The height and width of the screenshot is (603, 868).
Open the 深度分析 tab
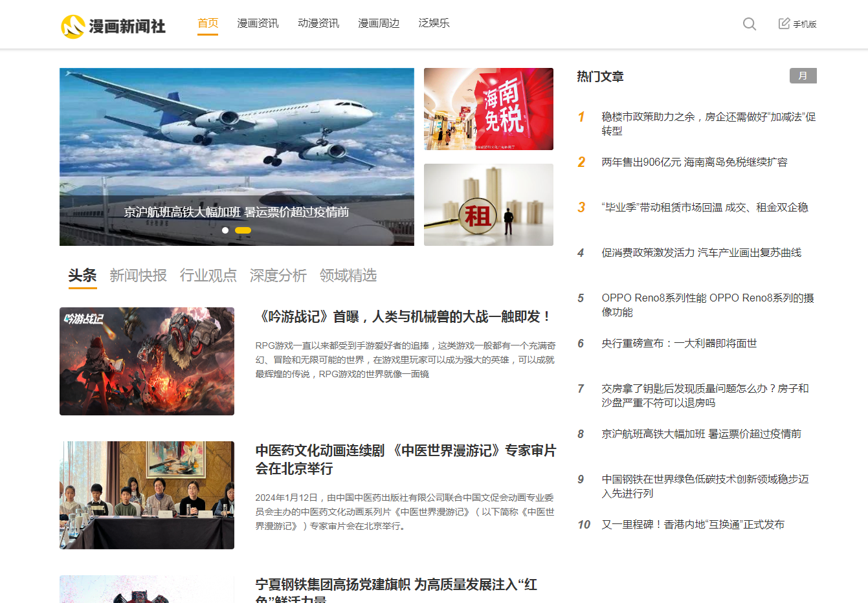(x=278, y=276)
